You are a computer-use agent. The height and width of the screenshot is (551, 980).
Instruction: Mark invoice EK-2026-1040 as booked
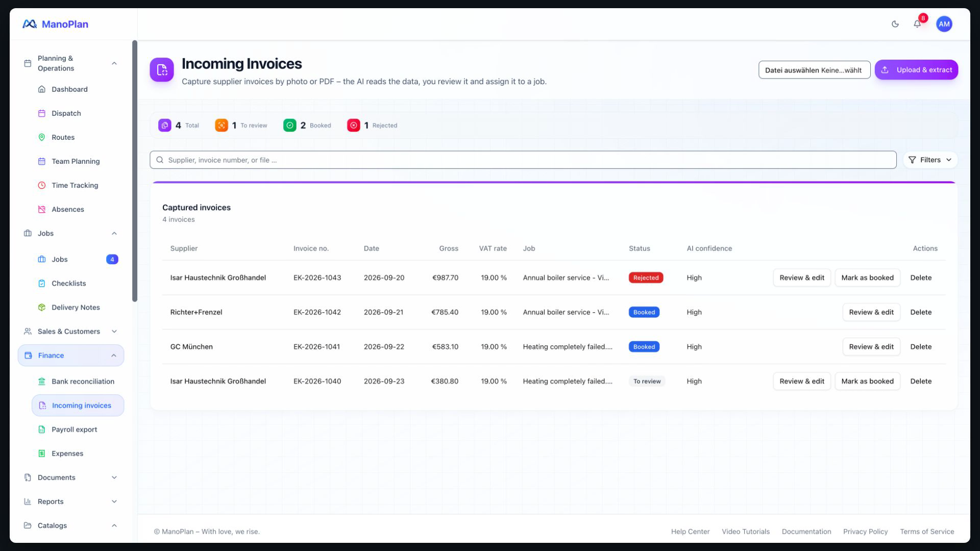pos(867,381)
